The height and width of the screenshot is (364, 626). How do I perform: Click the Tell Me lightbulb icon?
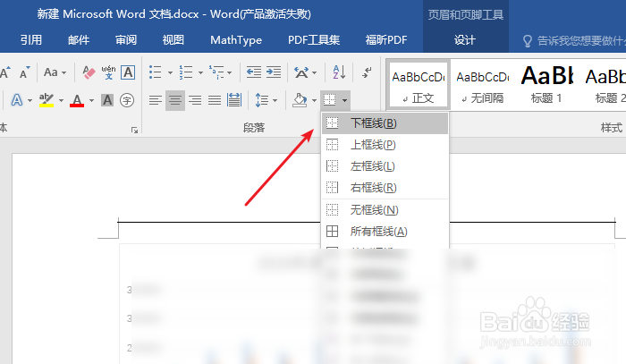pos(528,41)
